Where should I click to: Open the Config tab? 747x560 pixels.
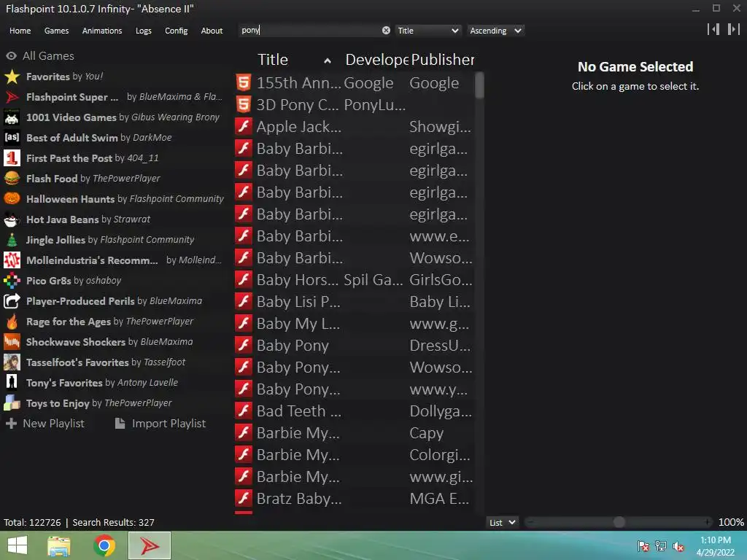(177, 31)
